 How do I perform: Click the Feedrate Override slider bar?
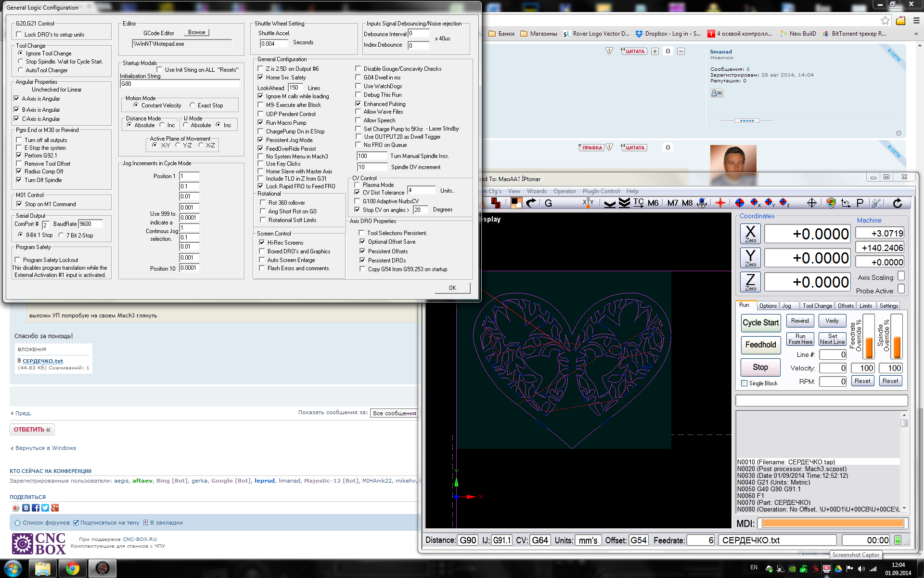pos(869,337)
